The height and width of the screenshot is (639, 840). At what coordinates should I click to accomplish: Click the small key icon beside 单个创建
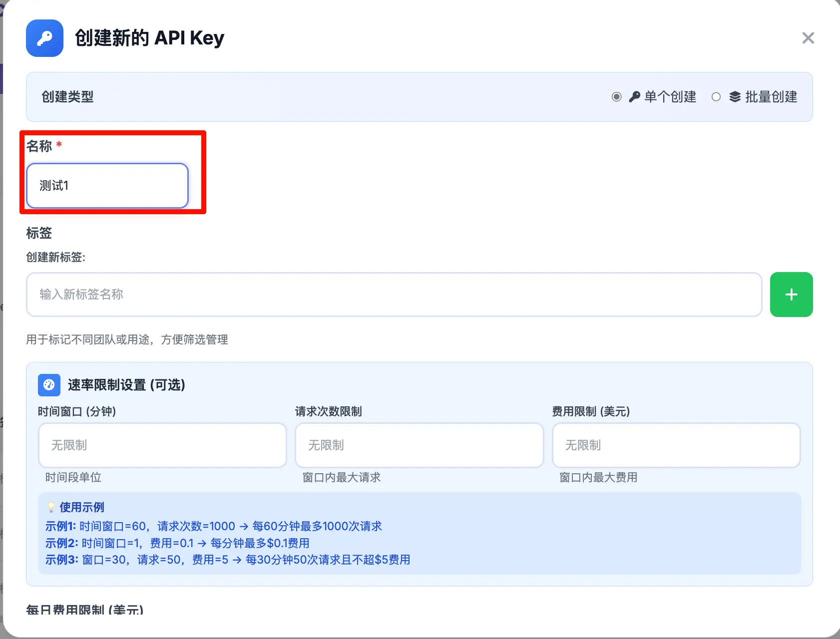pyautogui.click(x=634, y=97)
